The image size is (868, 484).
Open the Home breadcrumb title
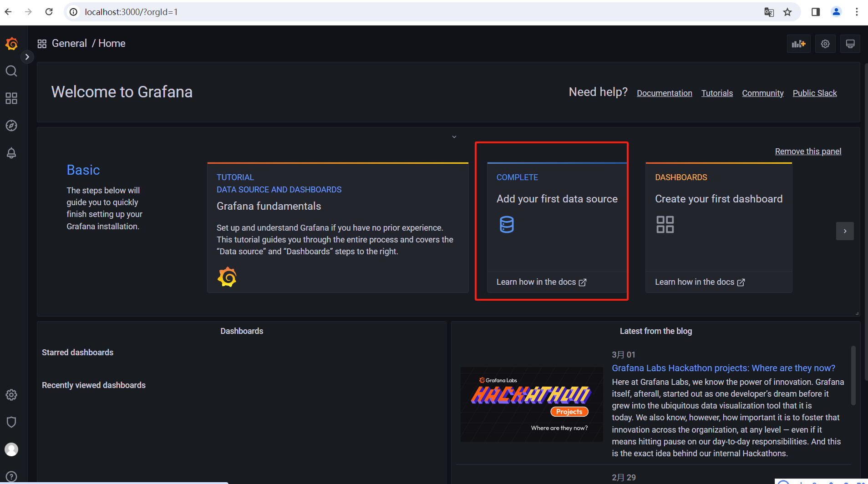[112, 43]
